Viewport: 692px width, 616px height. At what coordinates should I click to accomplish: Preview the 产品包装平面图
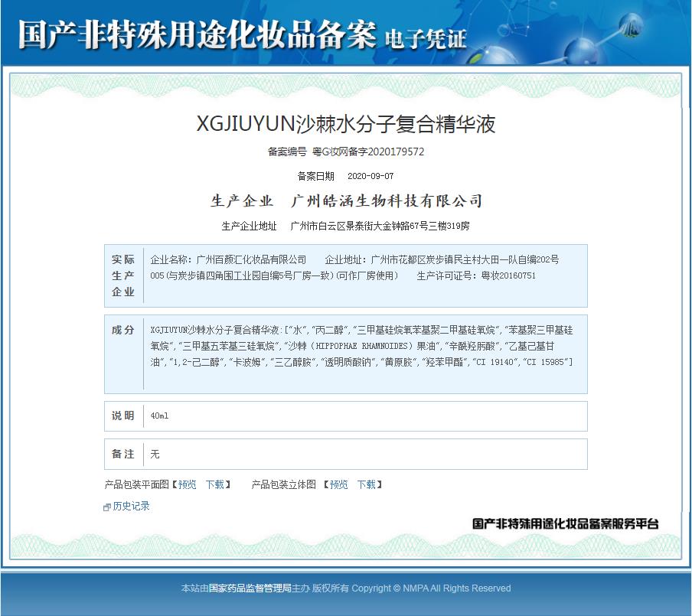187,484
